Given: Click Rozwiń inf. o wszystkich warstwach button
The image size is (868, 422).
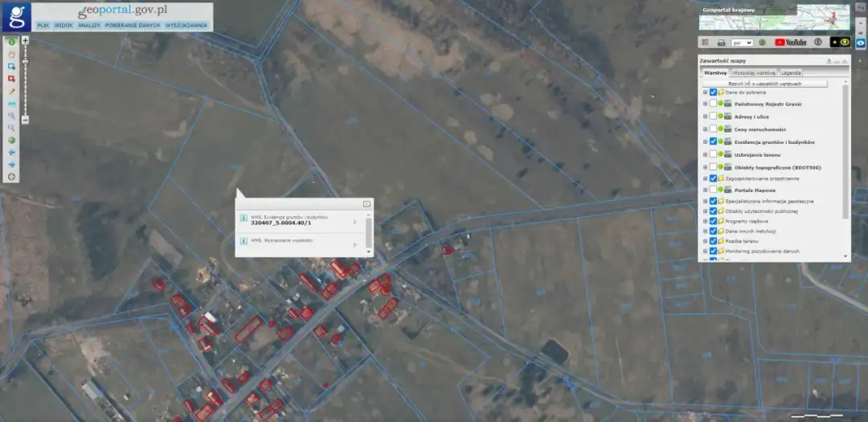Looking at the screenshot, I should (x=764, y=84).
